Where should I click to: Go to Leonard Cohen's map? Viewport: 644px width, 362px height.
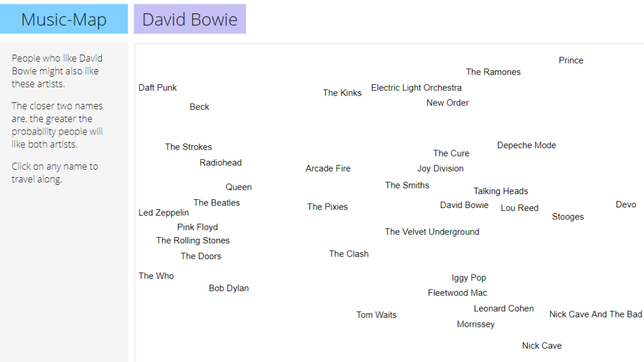(503, 309)
